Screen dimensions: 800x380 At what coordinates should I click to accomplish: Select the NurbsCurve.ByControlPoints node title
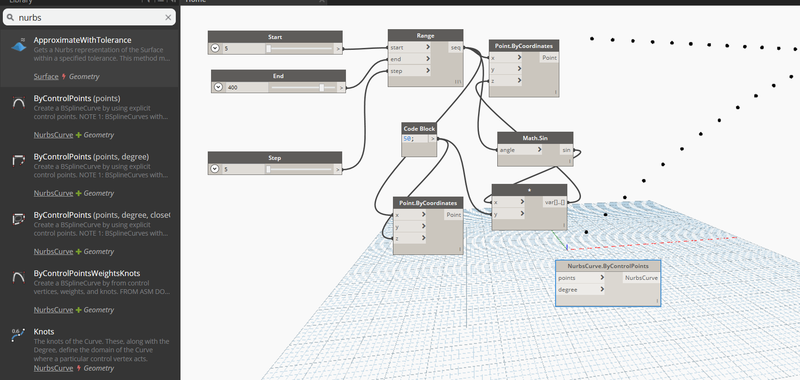pyautogui.click(x=608, y=266)
